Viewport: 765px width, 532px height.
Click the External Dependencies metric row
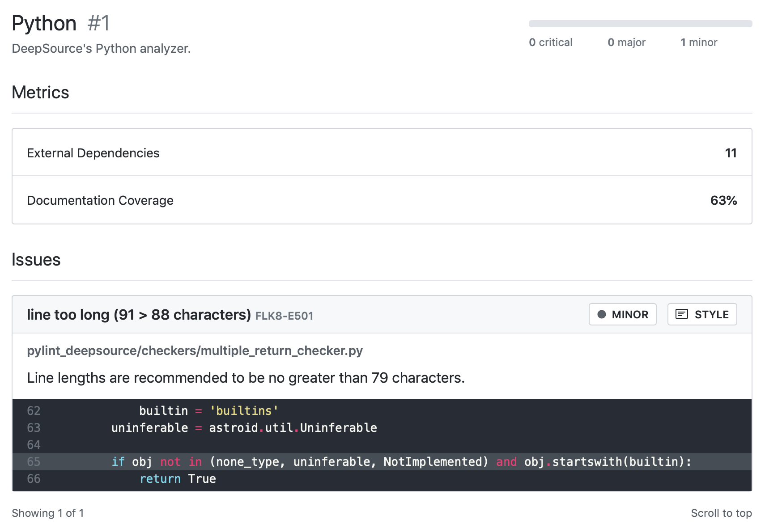tap(381, 153)
